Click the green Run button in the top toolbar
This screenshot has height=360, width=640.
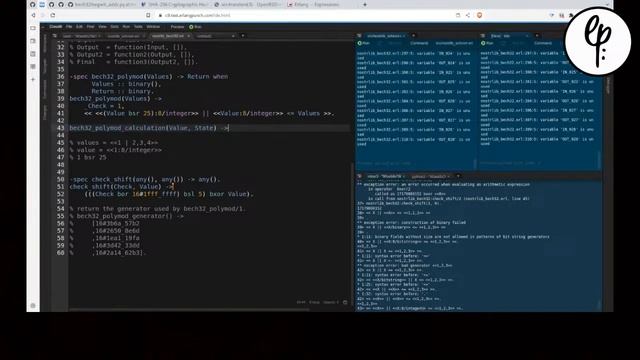tap(195, 27)
